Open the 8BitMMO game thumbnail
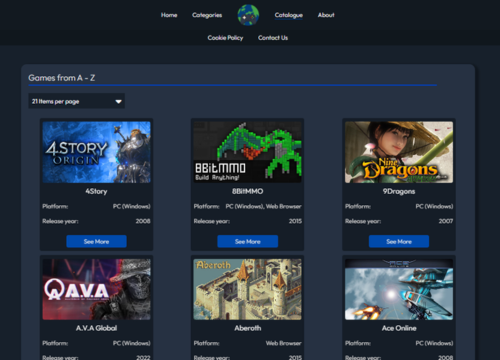Screen dimensions: 500x360 pyautogui.click(x=248, y=152)
